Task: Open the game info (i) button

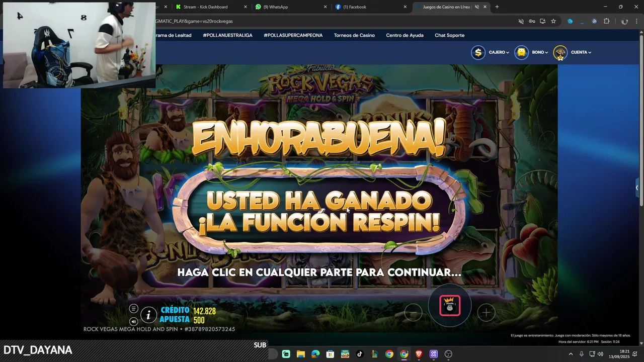Action: tap(148, 315)
